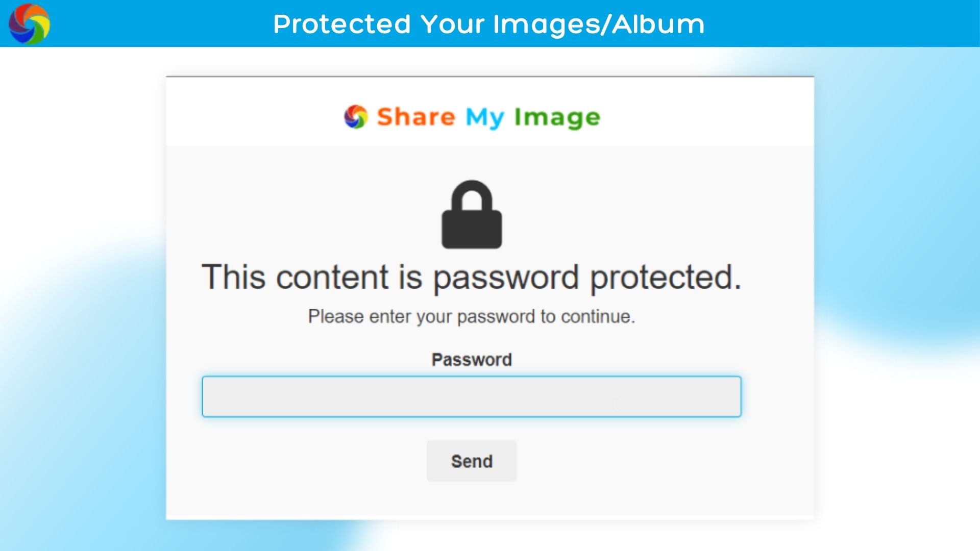980x551 pixels.
Task: Click the "Protected Your Images/Album" header title
Action: 489,24
